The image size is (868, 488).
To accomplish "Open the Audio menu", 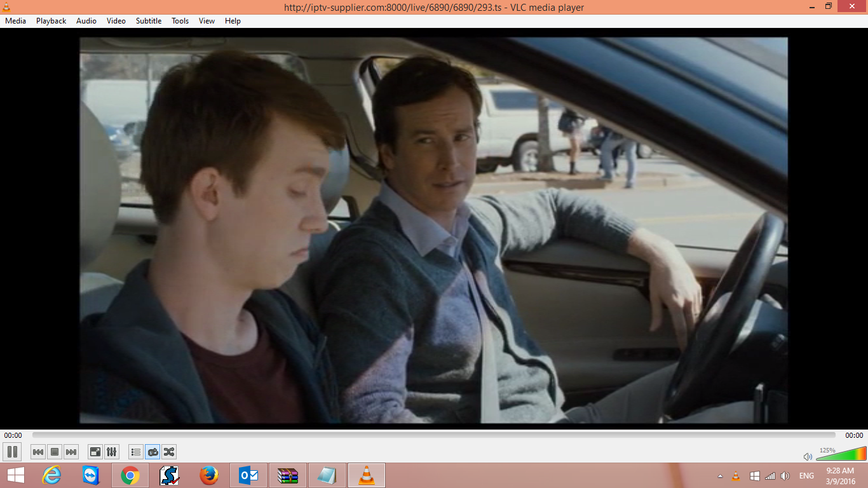I will (86, 21).
